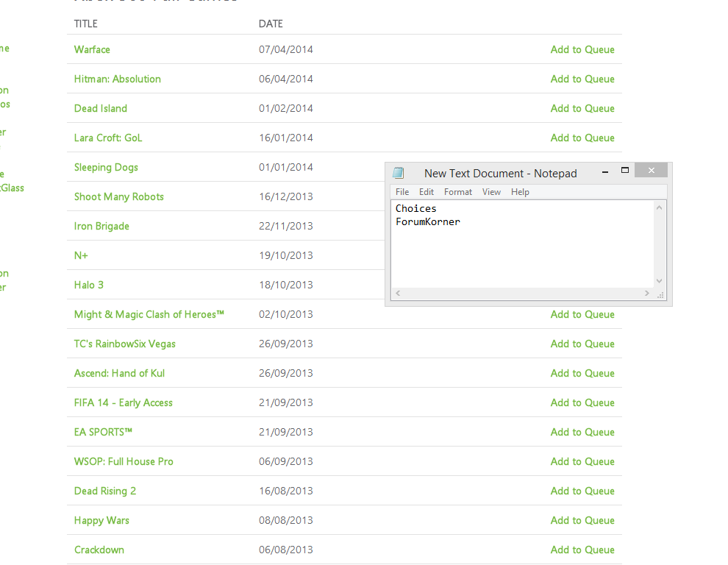
Task: Add EA SPORTS to the queue
Action: point(582,432)
